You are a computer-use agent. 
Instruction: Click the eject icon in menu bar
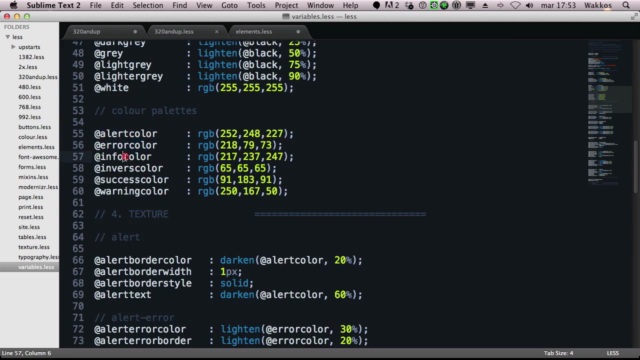(485, 5)
